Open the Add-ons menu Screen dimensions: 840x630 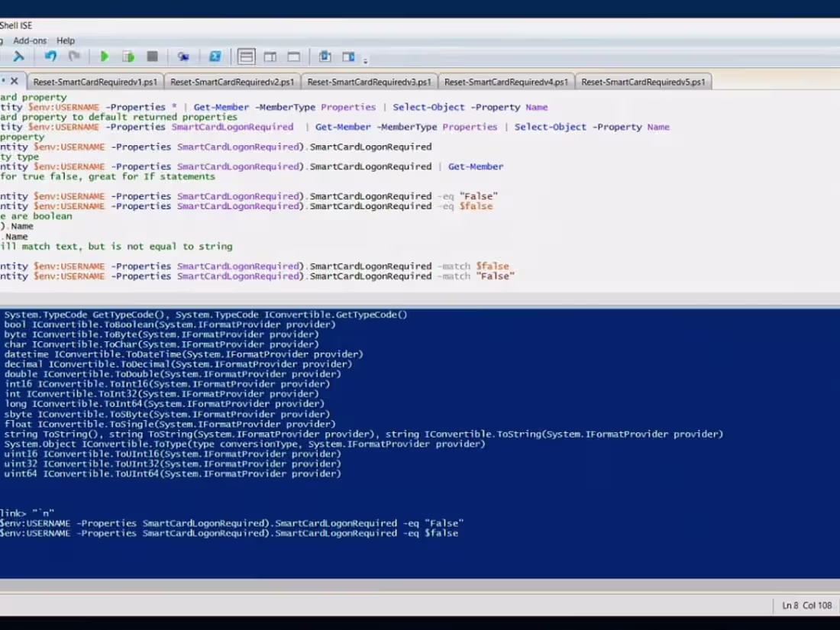click(x=29, y=40)
